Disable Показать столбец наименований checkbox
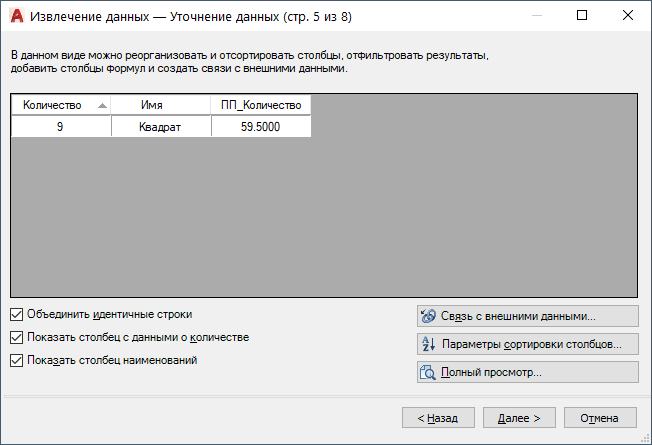 (17, 360)
